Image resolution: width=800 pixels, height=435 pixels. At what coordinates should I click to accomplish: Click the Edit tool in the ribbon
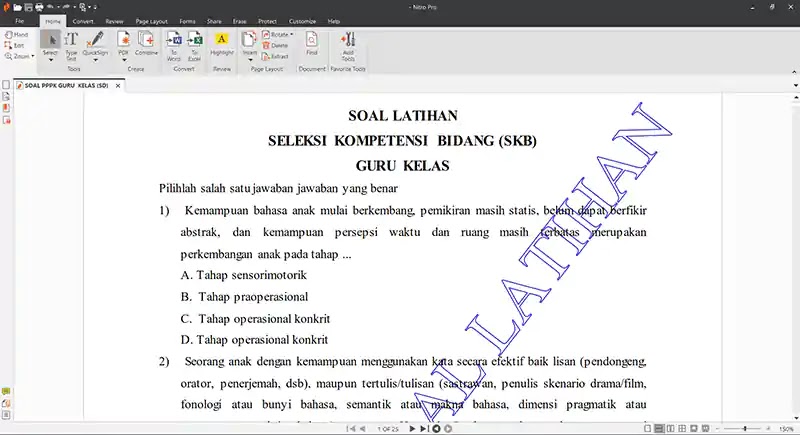point(15,45)
